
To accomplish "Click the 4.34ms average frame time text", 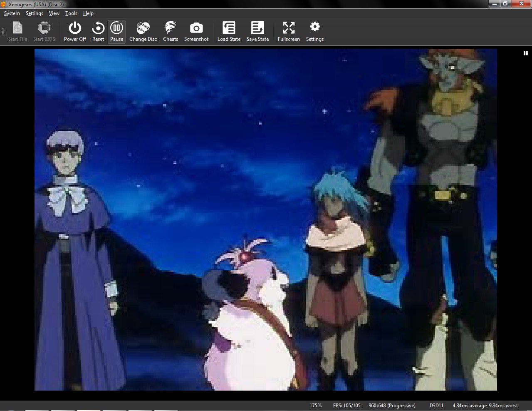I will (485, 406).
